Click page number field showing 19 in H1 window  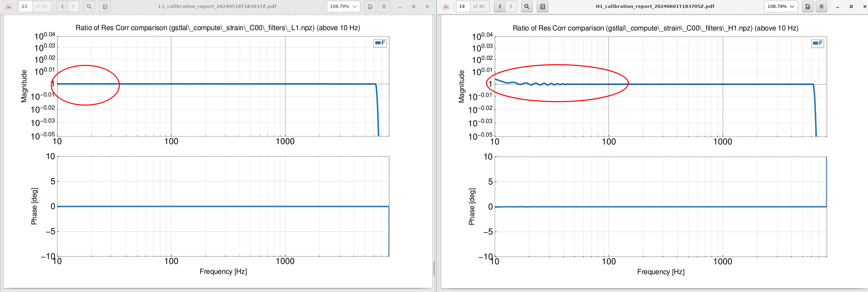(x=463, y=7)
